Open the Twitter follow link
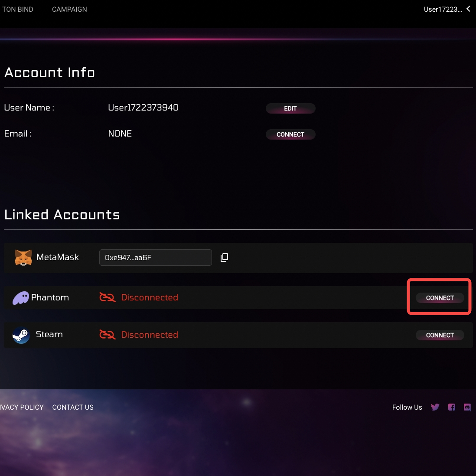The height and width of the screenshot is (476, 476). [x=435, y=407]
